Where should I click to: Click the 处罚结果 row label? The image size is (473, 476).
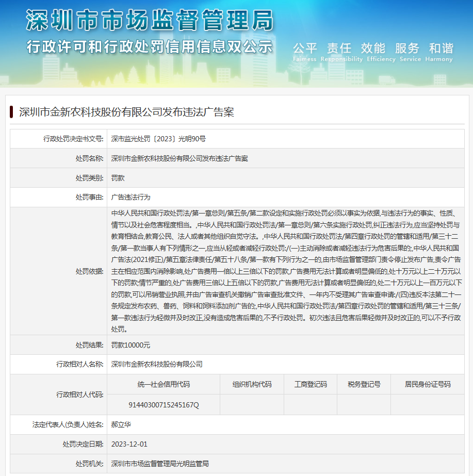pyautogui.click(x=90, y=345)
